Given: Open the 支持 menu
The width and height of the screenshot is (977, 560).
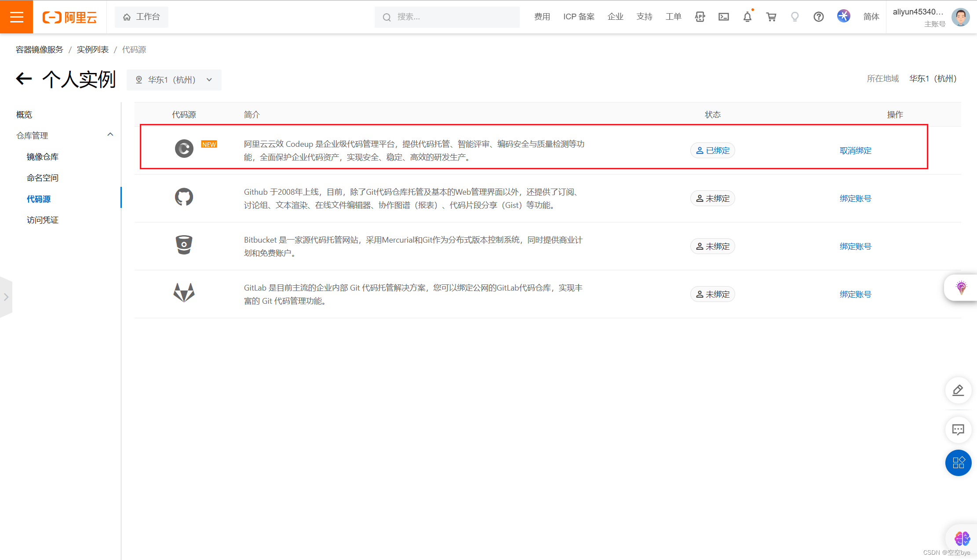Looking at the screenshot, I should pyautogui.click(x=644, y=17).
